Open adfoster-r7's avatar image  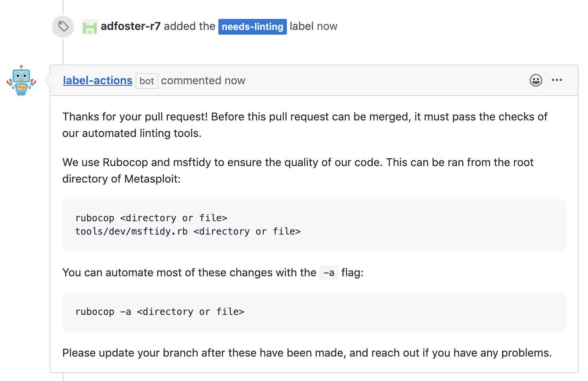pyautogui.click(x=89, y=27)
